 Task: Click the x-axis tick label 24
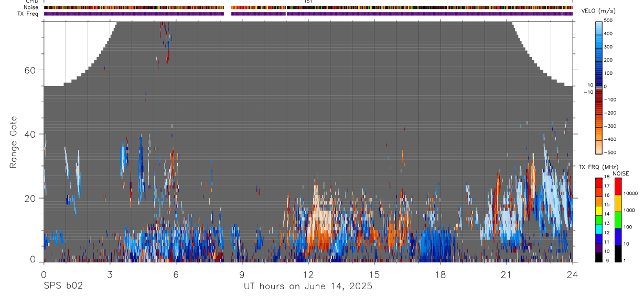point(572,274)
